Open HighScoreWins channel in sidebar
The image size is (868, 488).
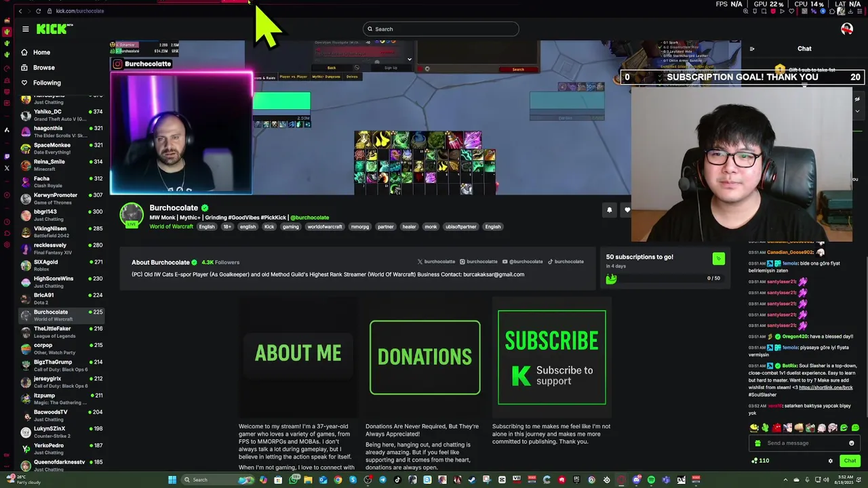click(61, 282)
